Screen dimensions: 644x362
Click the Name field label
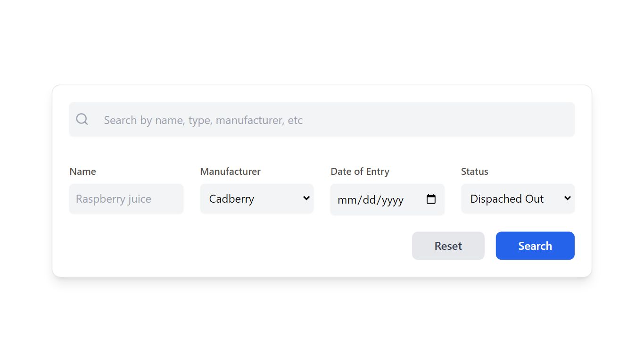[x=83, y=171]
